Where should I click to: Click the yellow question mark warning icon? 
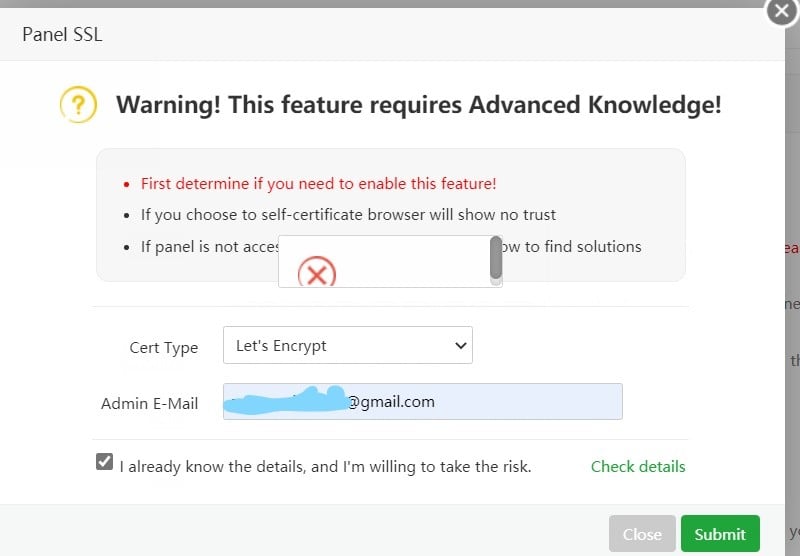[78, 104]
